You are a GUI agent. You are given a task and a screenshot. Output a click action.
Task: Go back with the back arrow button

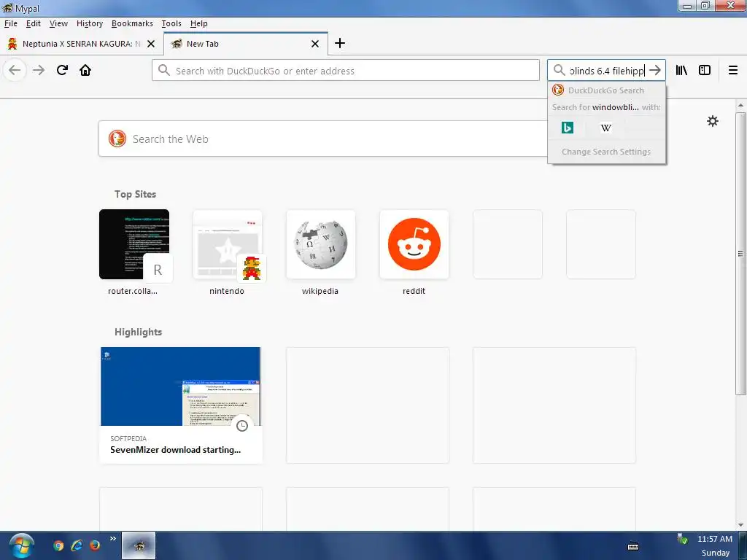coord(15,71)
